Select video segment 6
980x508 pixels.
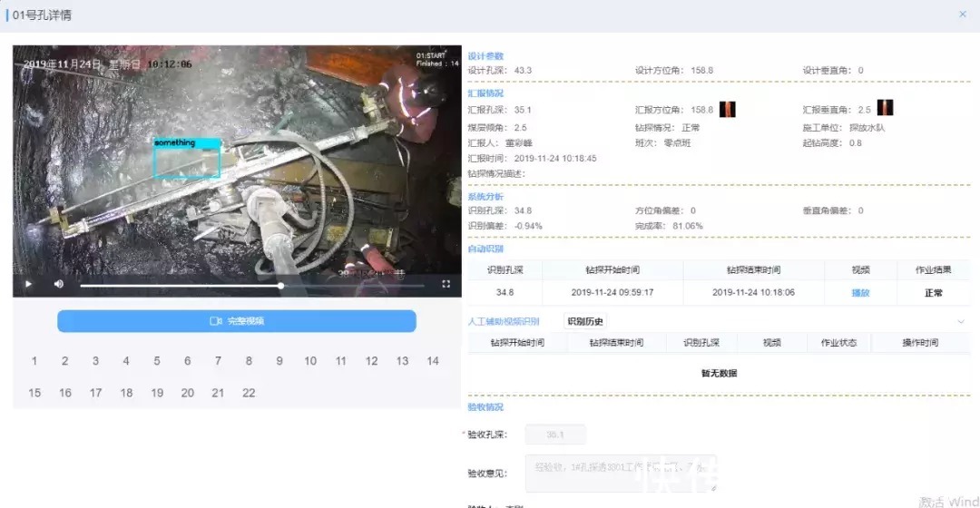tap(188, 361)
